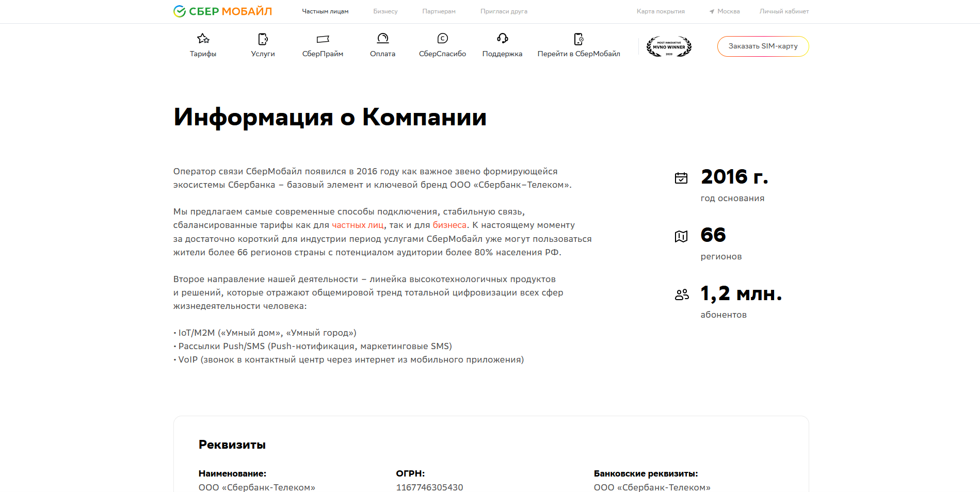Open Перейти в СберМобайл menu label
Image resolution: width=980 pixels, height=492 pixels.
tap(579, 54)
